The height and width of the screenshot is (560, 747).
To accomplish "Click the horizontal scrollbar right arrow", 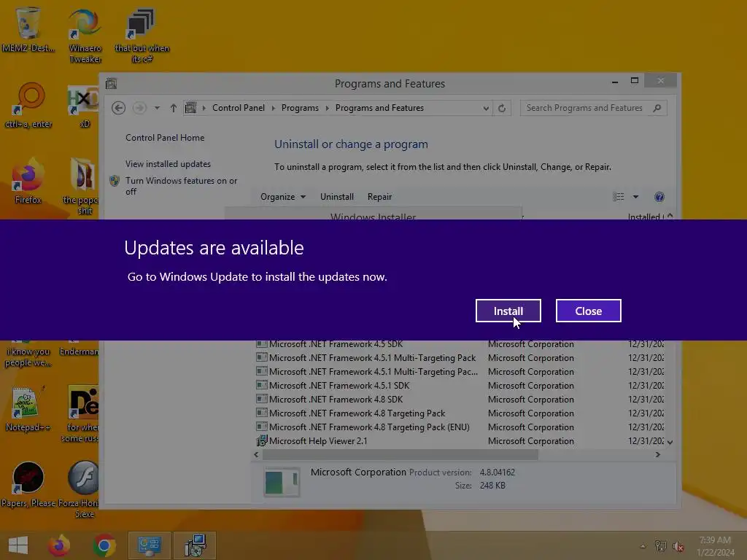I will 658,455.
